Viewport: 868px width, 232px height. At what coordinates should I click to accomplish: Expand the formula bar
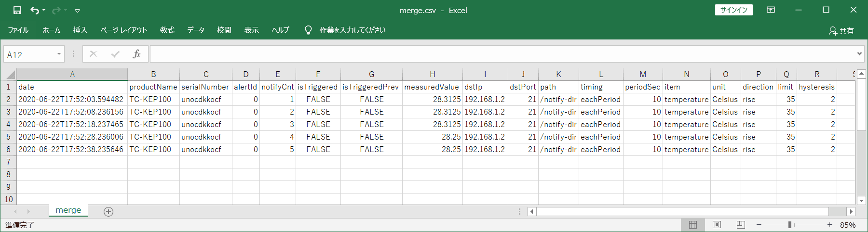[x=859, y=54]
